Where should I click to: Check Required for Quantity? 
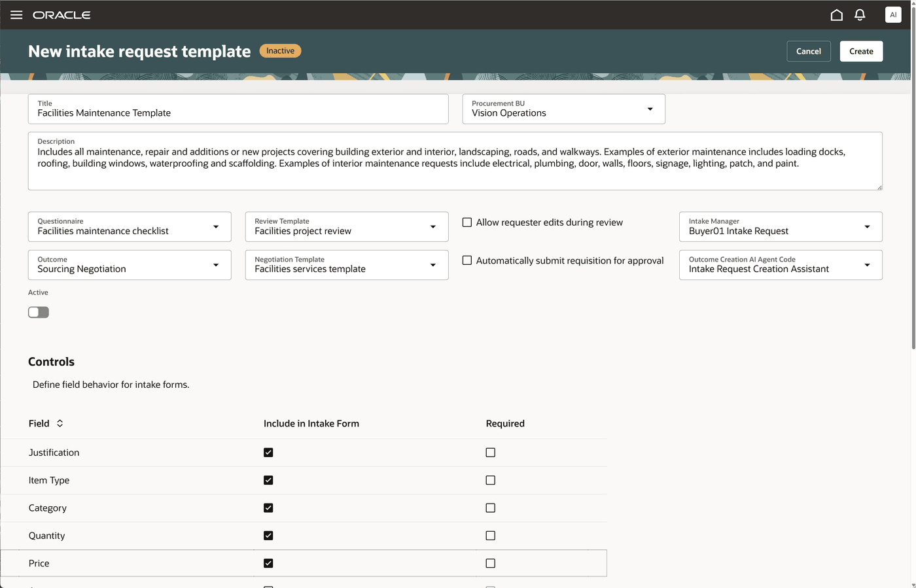[x=491, y=536]
